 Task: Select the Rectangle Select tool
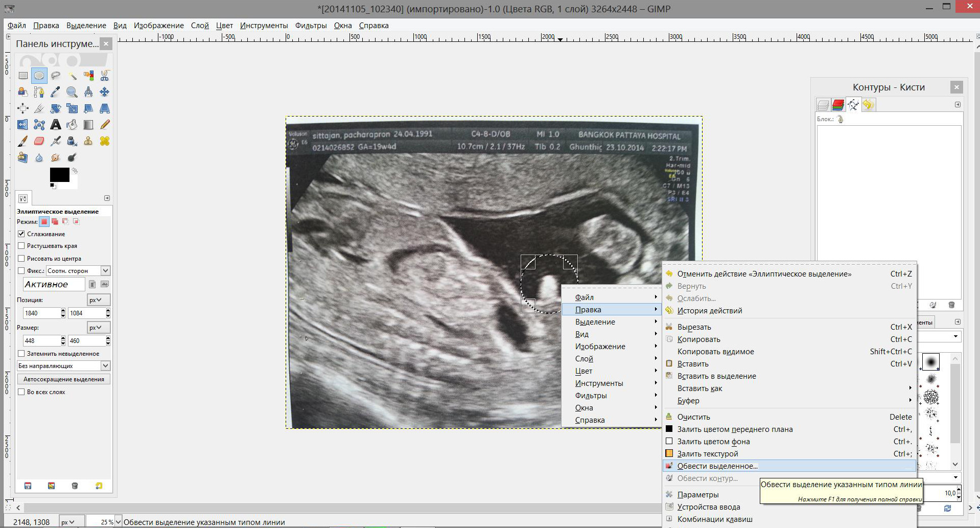click(23, 76)
